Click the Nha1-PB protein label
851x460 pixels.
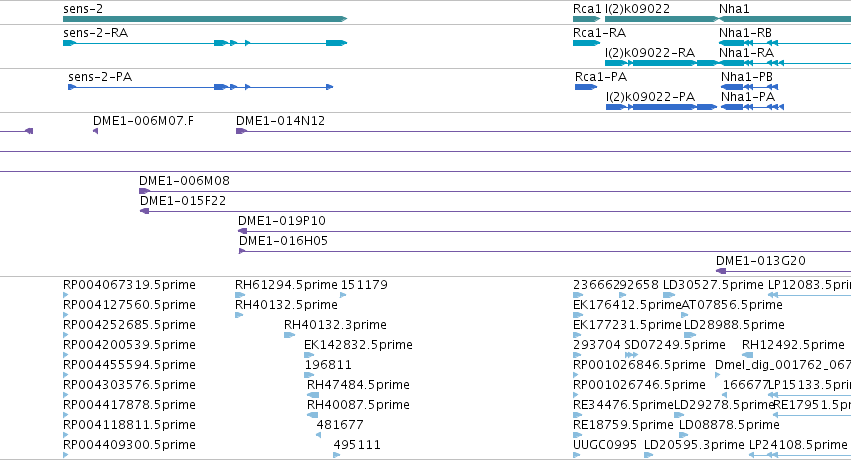pyautogui.click(x=747, y=76)
